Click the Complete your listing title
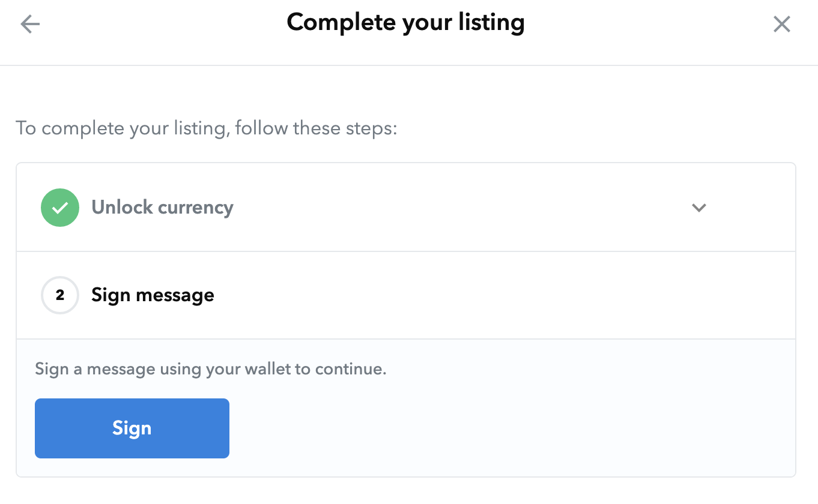 coord(405,22)
